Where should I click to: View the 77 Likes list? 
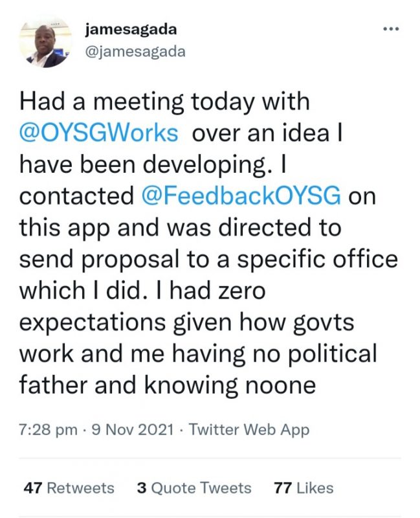[x=304, y=488]
